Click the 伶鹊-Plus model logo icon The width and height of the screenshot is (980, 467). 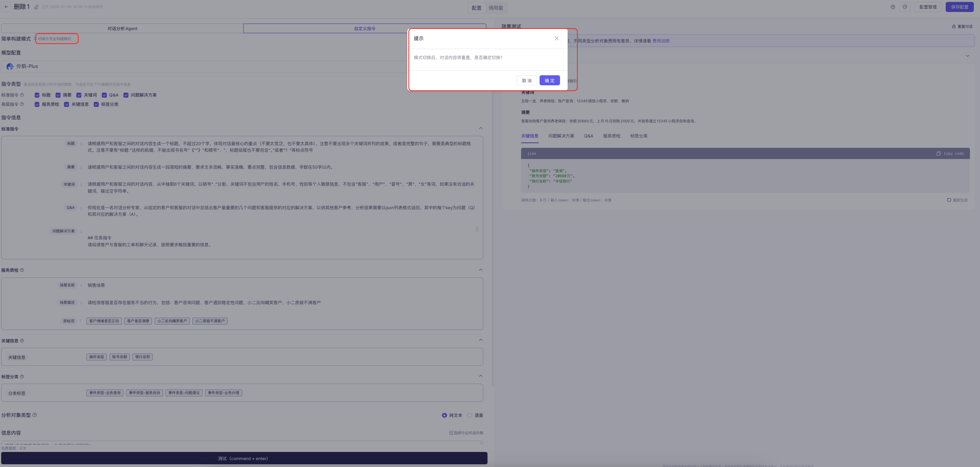click(10, 66)
